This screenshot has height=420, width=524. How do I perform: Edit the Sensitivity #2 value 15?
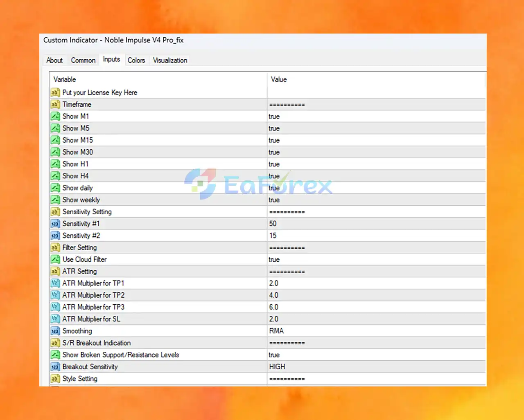[376, 236]
